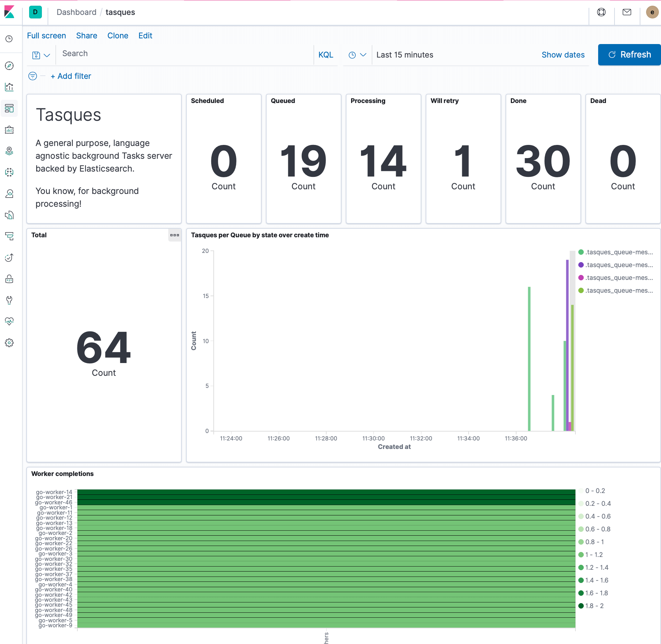Click the Dead panel title

(598, 101)
